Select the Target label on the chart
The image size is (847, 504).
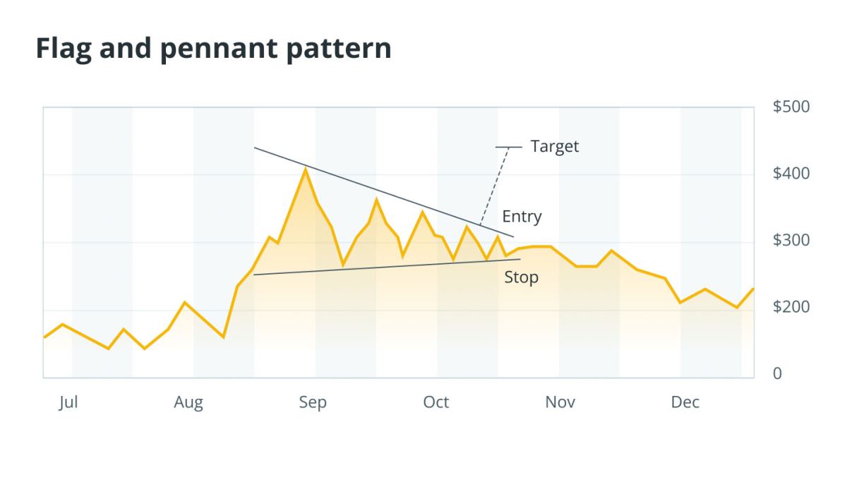(554, 146)
